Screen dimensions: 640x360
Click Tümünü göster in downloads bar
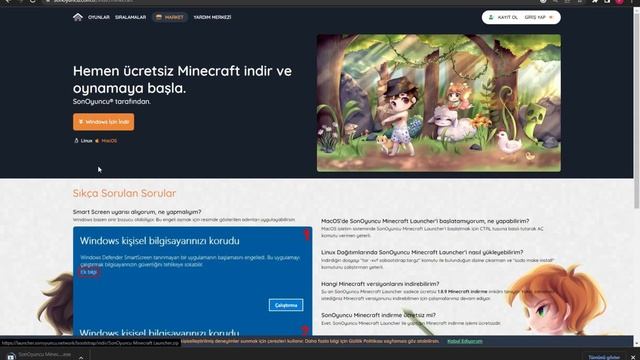click(604, 357)
